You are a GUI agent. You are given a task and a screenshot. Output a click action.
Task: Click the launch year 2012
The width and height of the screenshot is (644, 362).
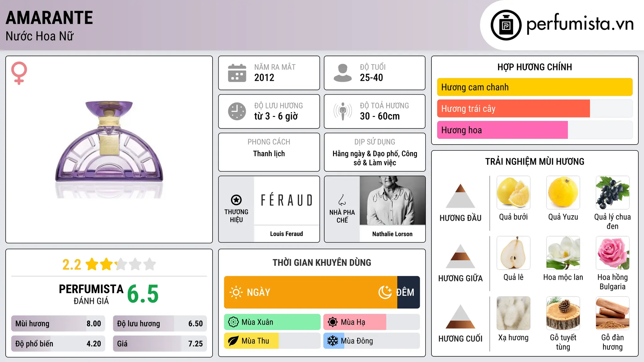(264, 78)
